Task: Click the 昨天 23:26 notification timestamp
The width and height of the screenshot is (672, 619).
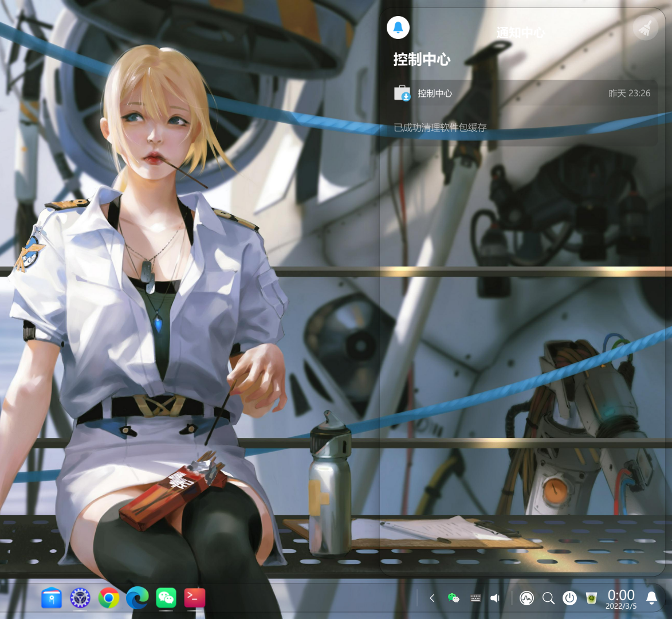Action: tap(629, 93)
